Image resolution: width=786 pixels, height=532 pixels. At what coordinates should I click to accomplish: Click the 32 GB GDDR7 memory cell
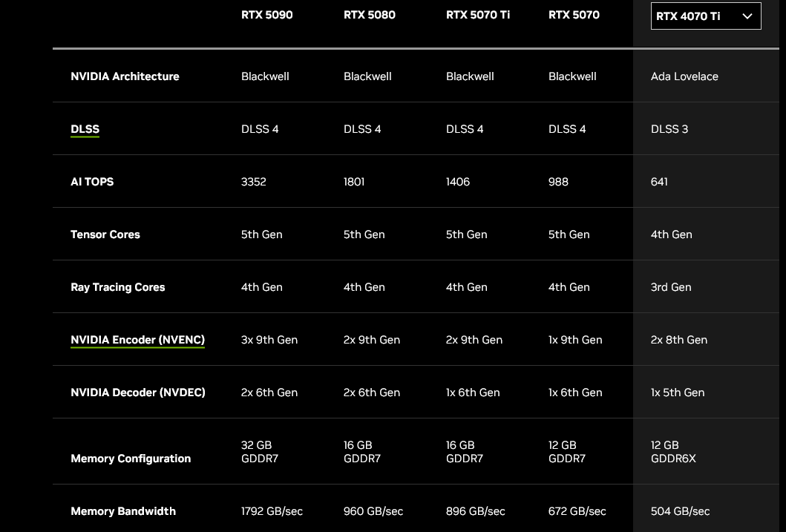[x=260, y=452]
